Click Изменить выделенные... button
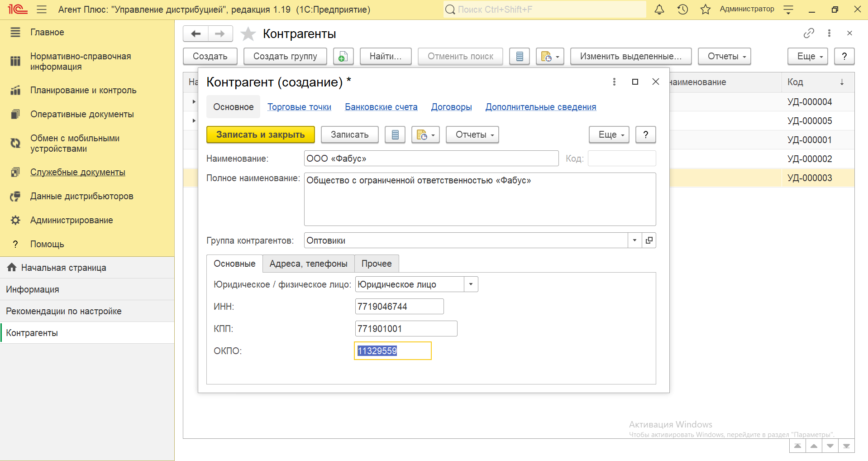Screen dimensions: 868x461 [631, 57]
